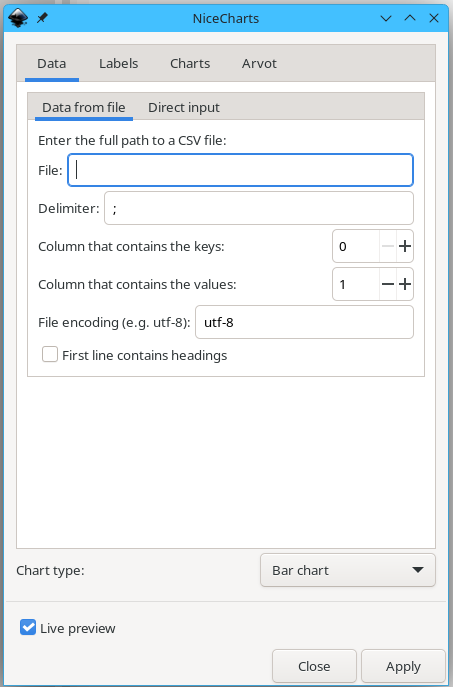Increase the values column number
453x687 pixels.
[405, 284]
